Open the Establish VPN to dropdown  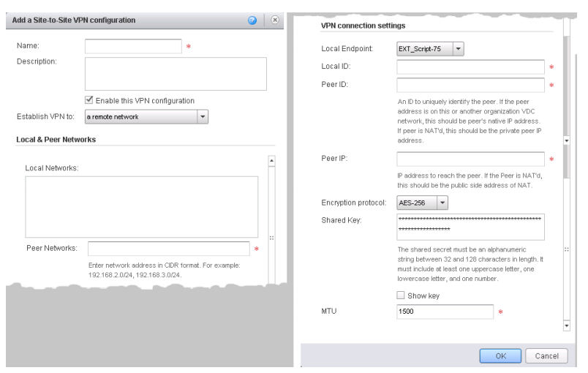coord(146,117)
